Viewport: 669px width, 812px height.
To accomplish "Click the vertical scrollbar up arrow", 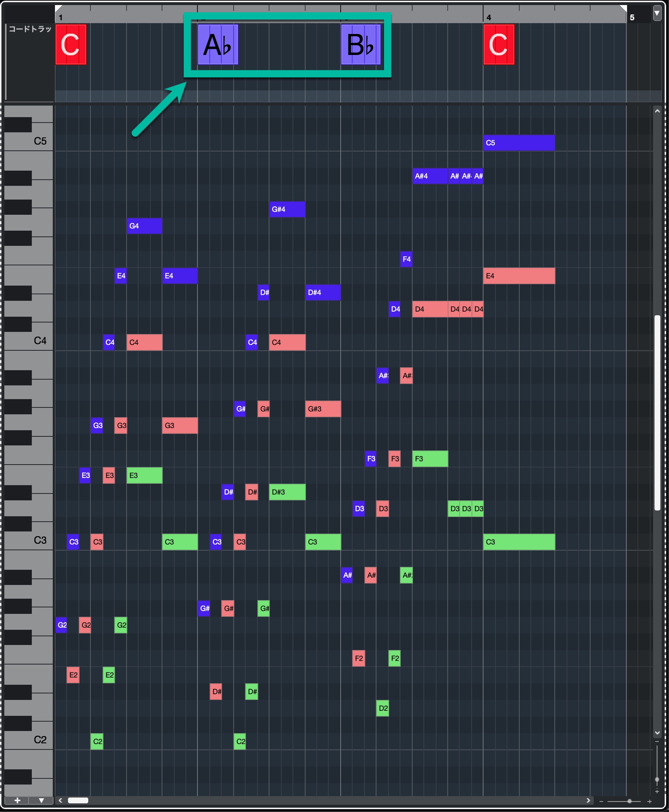I will coord(657,111).
